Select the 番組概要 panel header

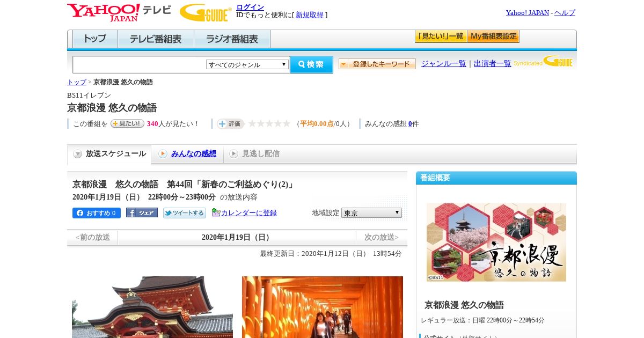496,178
